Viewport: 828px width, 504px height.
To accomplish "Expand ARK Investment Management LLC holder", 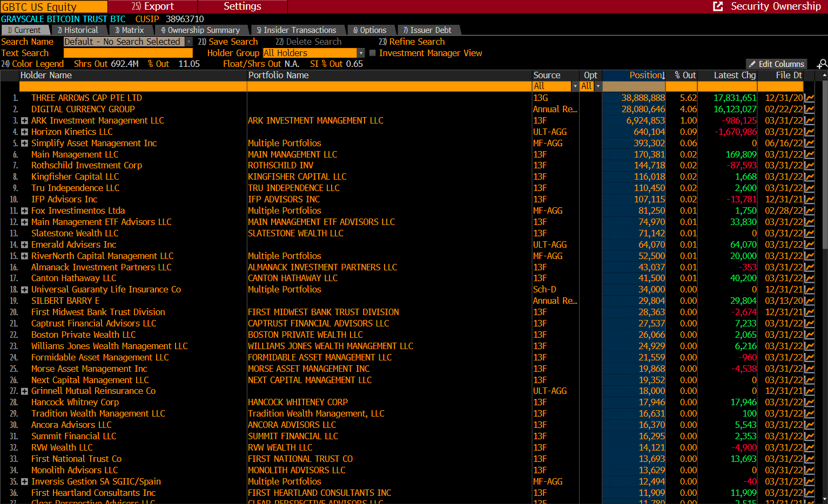I will pyautogui.click(x=24, y=121).
